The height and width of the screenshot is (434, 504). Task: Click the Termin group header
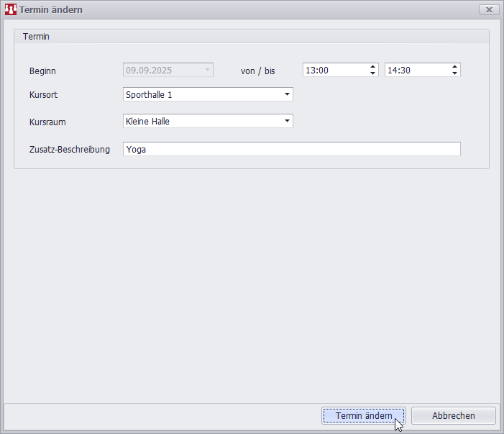(36, 36)
